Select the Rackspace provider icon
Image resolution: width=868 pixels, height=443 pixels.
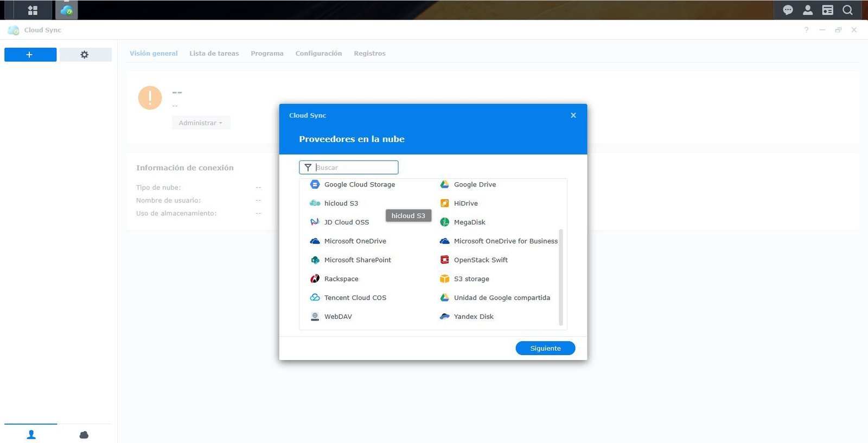point(315,279)
